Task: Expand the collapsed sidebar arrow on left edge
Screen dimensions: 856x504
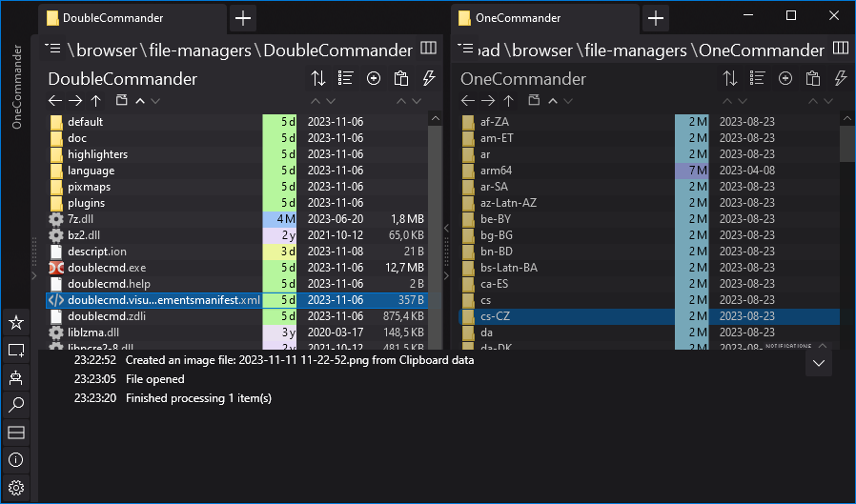Action: tap(34, 276)
